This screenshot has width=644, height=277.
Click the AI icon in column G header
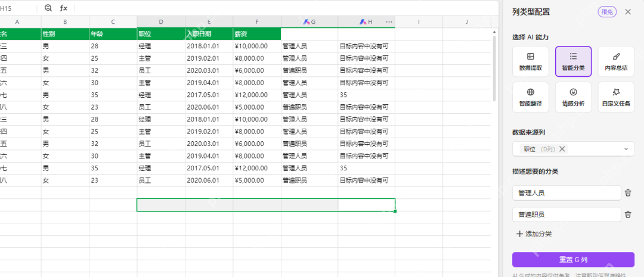tap(306, 22)
